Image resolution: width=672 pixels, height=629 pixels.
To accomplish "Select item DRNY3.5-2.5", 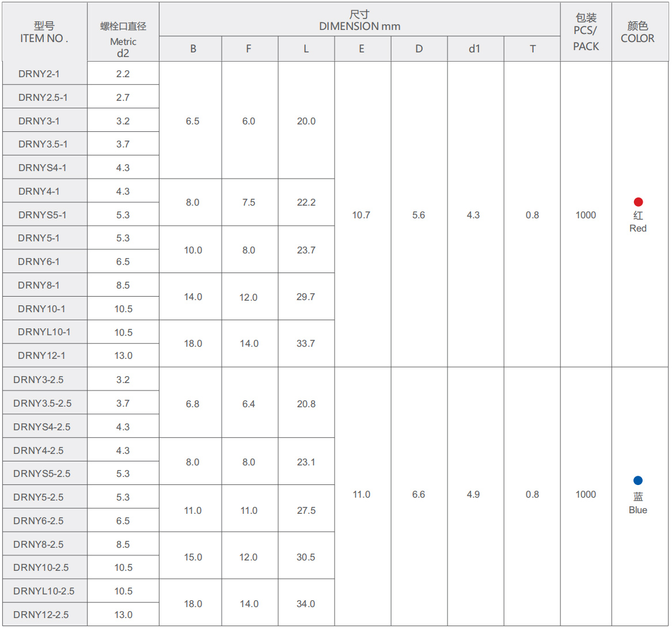I will [43, 403].
